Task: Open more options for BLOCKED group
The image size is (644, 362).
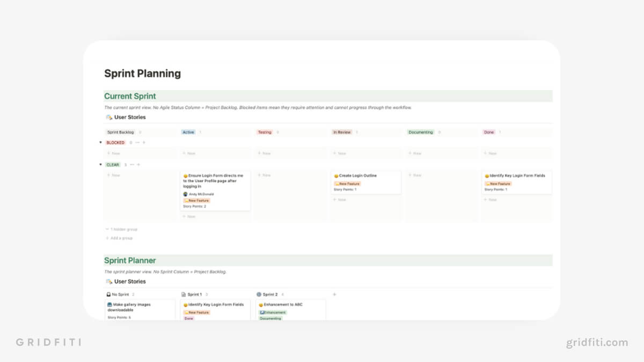Action: (137, 143)
